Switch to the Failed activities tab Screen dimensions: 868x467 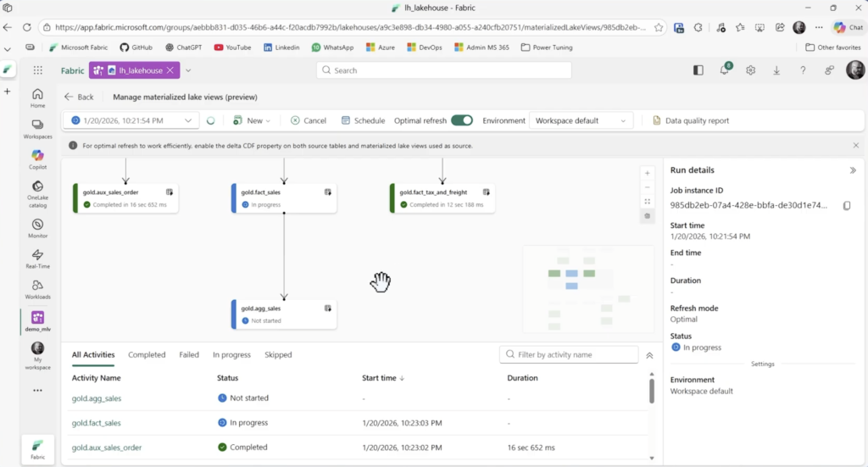(189, 355)
